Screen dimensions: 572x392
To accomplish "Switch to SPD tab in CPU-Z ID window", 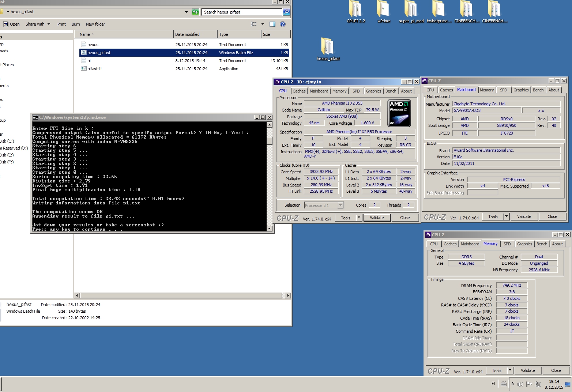I will coord(356,91).
